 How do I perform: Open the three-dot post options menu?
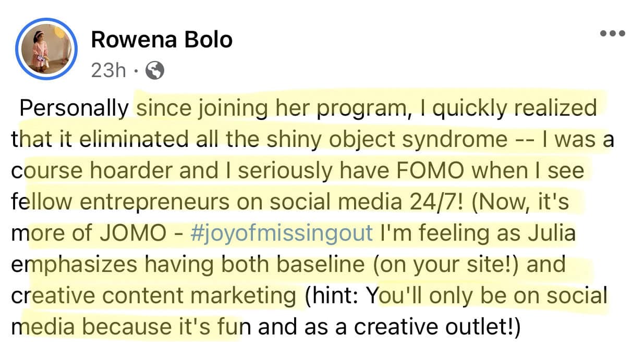612,33
